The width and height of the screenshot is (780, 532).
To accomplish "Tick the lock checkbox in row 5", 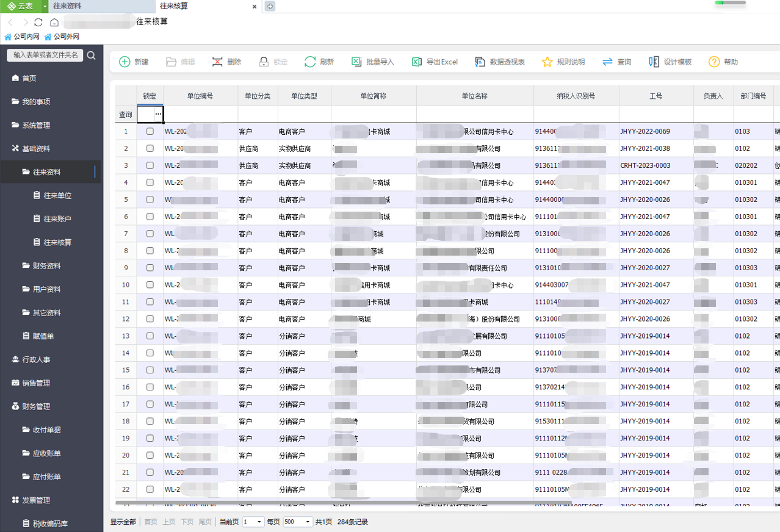I will 150,199.
